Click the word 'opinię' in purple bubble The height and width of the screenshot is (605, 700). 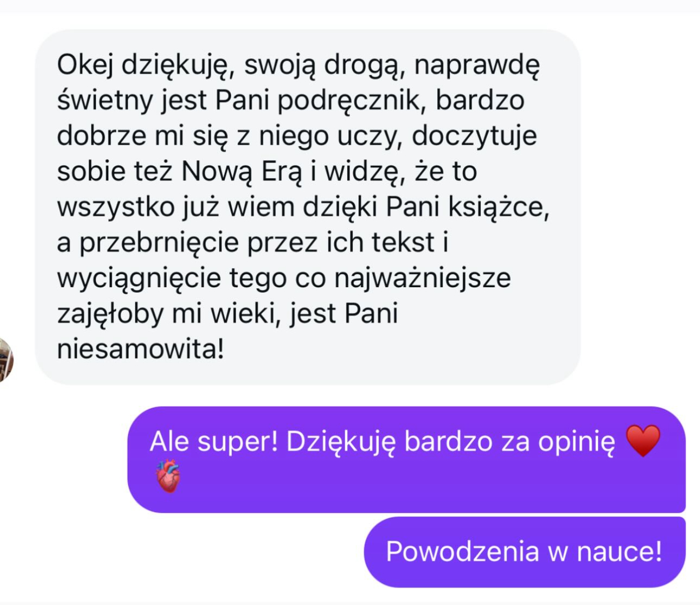click(577, 442)
